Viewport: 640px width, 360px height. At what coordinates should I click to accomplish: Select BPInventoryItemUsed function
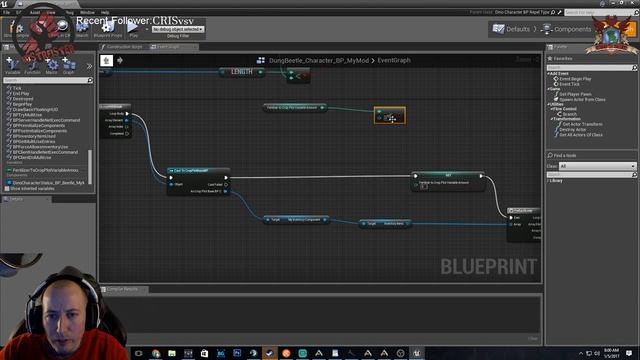coord(33,136)
